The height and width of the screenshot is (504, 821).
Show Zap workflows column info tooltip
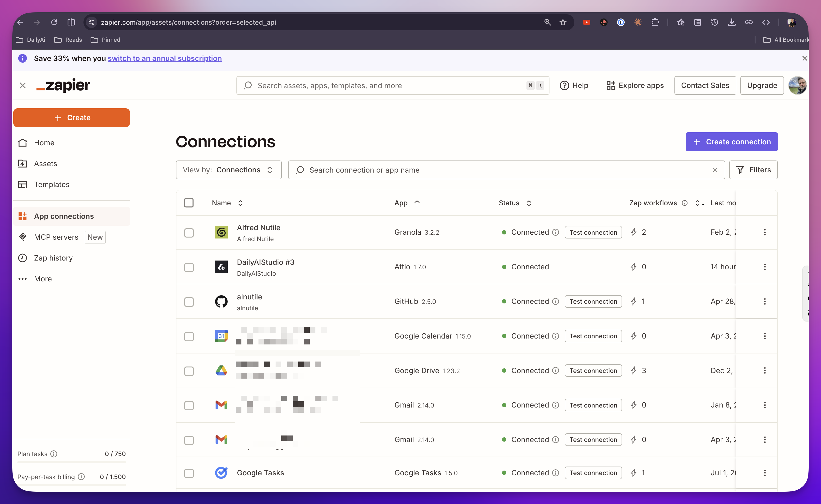(685, 203)
